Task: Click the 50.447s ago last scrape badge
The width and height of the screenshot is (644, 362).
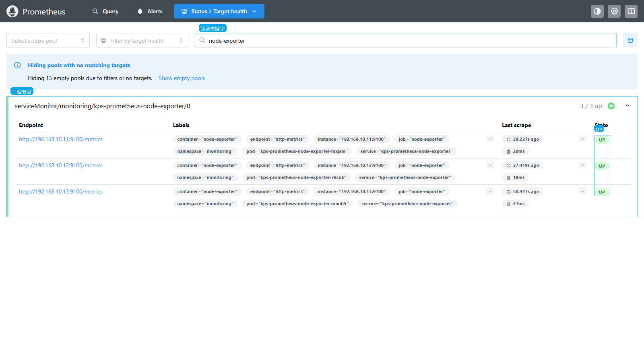Action: point(522,191)
